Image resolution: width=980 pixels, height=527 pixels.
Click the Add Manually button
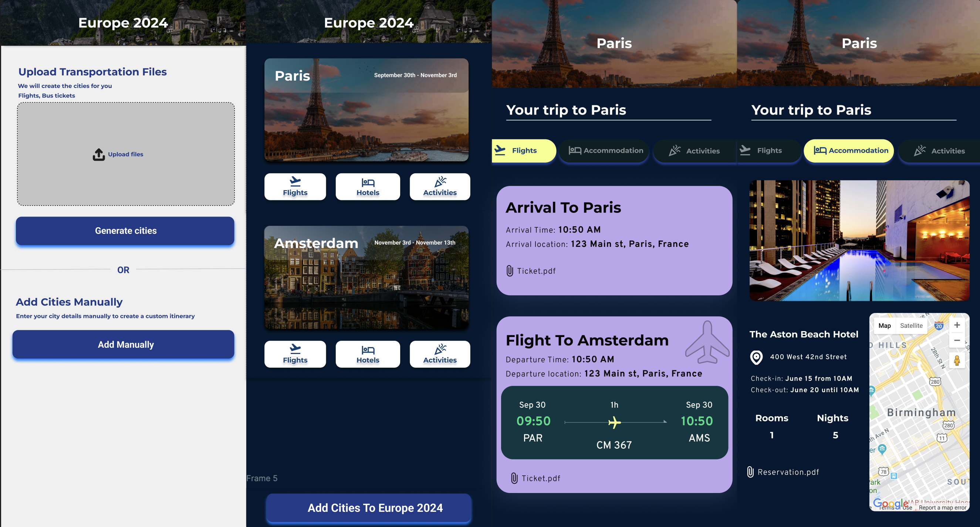(x=124, y=344)
